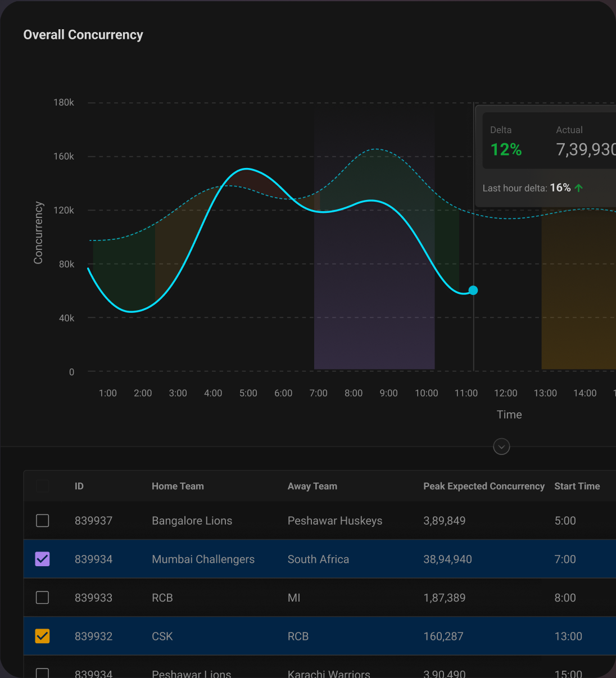This screenshot has width=616, height=678.
Task: Open the Delta 12% value in tooltip
Action: click(x=505, y=149)
